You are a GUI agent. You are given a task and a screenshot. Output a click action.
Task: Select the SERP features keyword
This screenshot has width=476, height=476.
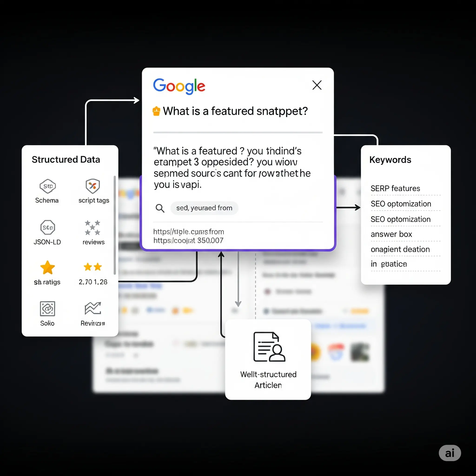point(395,188)
